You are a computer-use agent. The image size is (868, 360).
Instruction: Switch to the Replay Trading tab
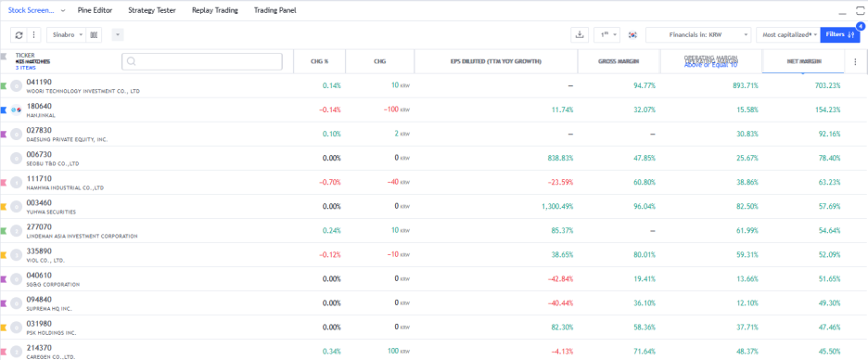click(215, 10)
